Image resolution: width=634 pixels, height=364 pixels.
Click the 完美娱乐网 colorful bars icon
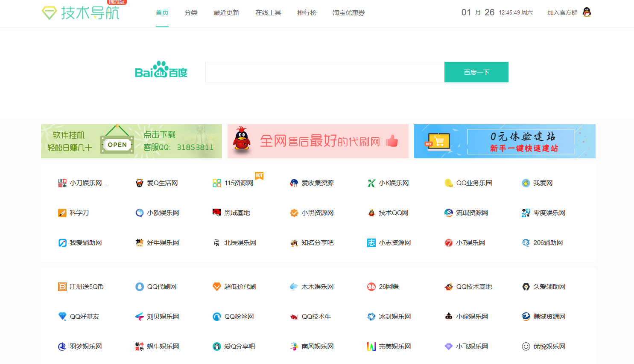371,346
